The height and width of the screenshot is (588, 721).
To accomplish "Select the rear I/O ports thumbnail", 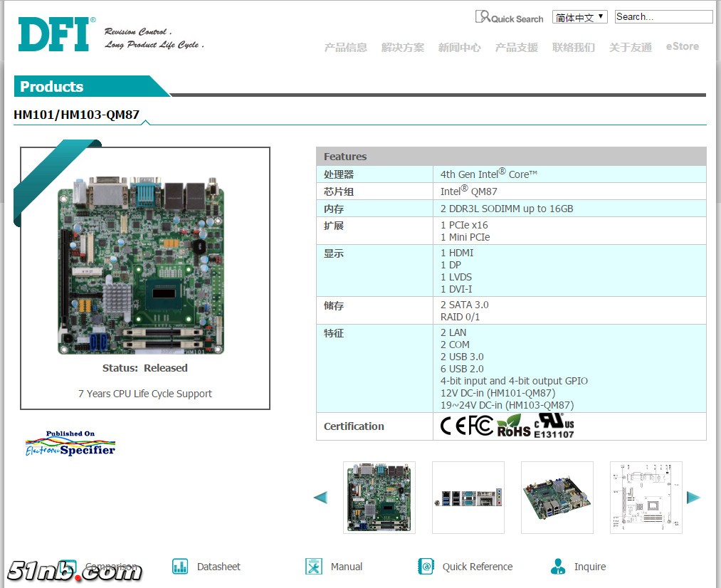I will pyautogui.click(x=468, y=498).
